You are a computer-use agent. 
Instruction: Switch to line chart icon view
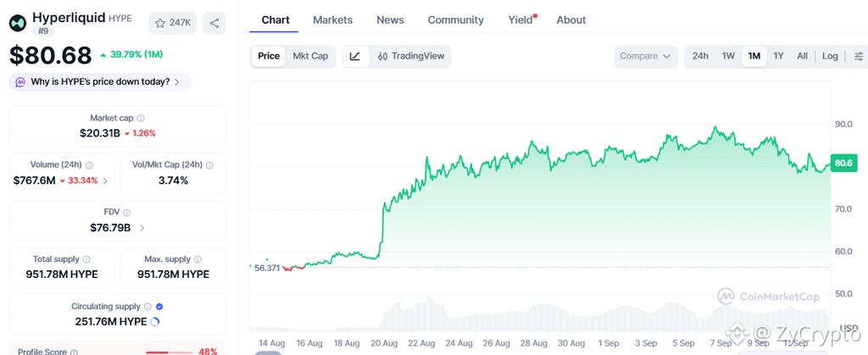coord(356,57)
